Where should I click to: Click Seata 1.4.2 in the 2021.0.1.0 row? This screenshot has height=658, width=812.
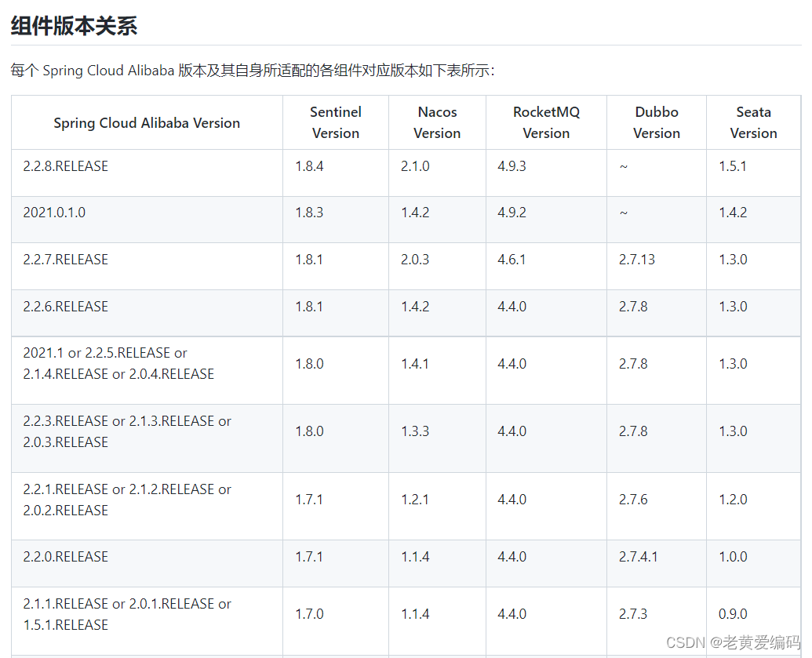(x=733, y=213)
